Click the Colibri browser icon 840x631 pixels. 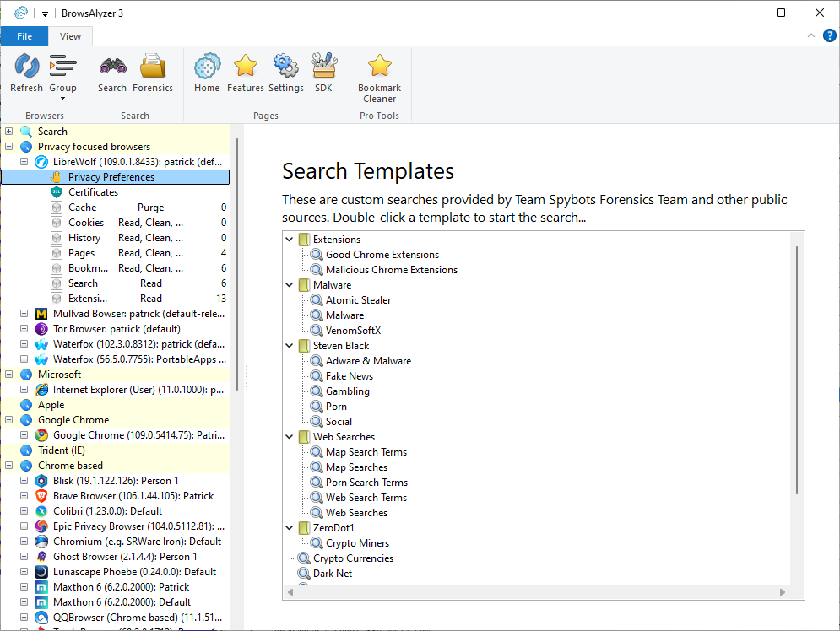[41, 511]
